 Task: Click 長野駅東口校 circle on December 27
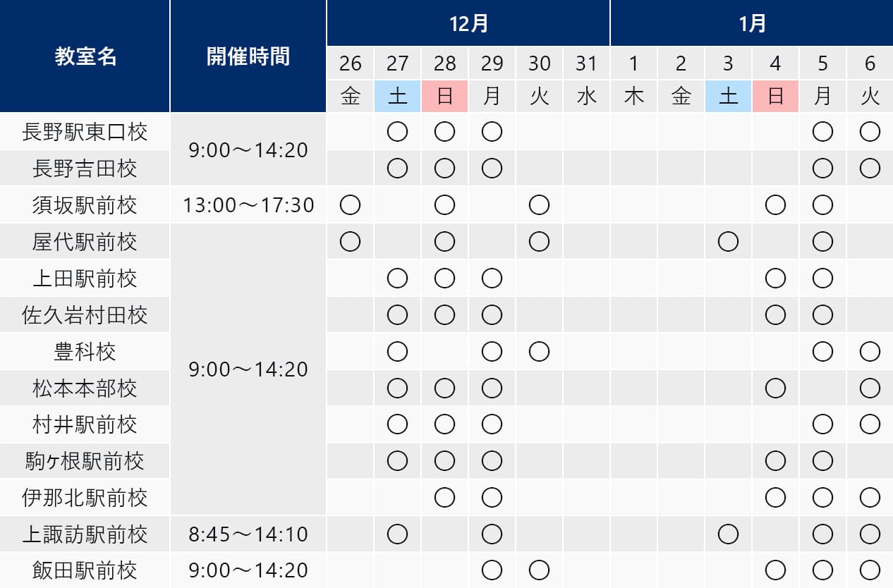398,132
